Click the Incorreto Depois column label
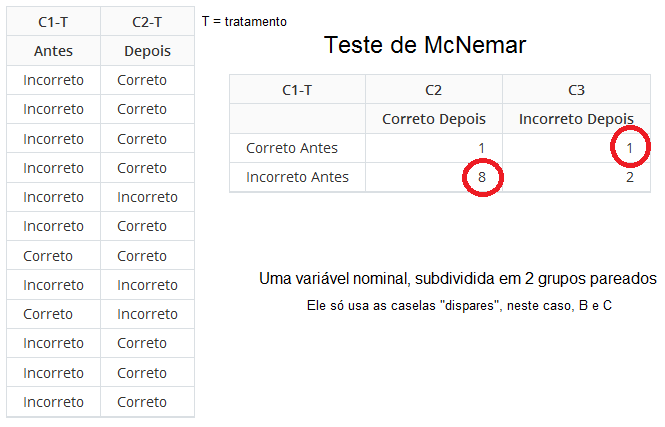 point(576,119)
